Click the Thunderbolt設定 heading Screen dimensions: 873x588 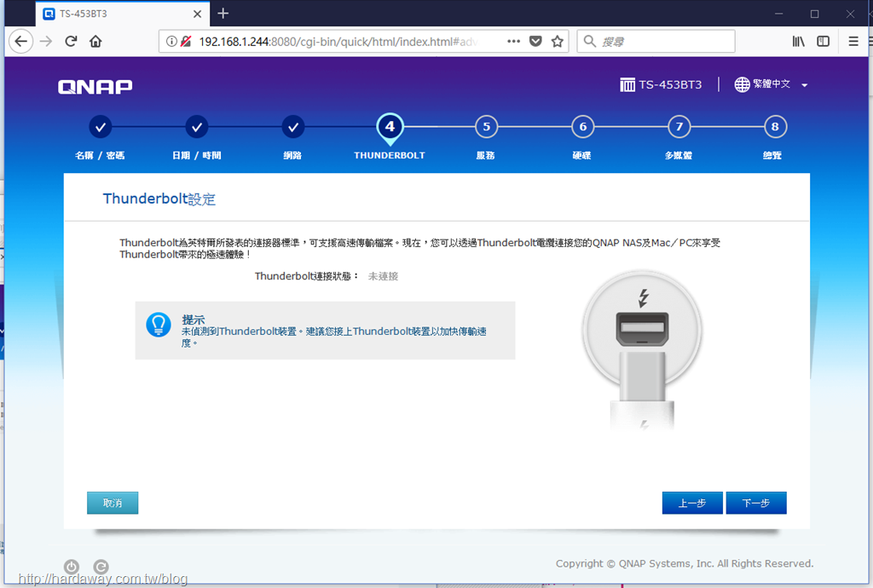[159, 199]
